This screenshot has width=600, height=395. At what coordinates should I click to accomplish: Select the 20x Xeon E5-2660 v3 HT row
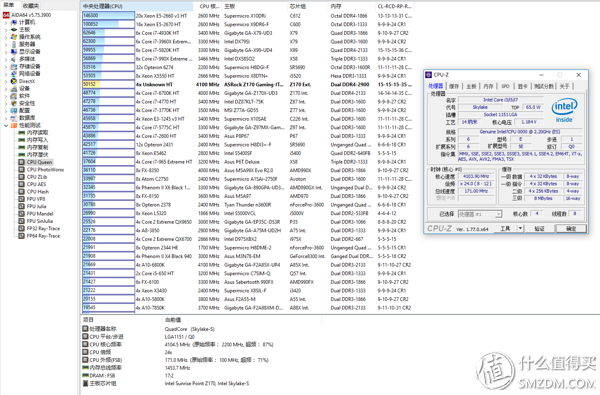(x=248, y=16)
